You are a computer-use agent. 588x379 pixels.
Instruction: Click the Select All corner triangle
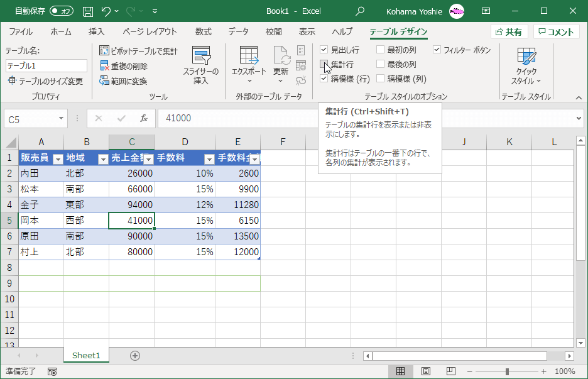click(x=11, y=142)
